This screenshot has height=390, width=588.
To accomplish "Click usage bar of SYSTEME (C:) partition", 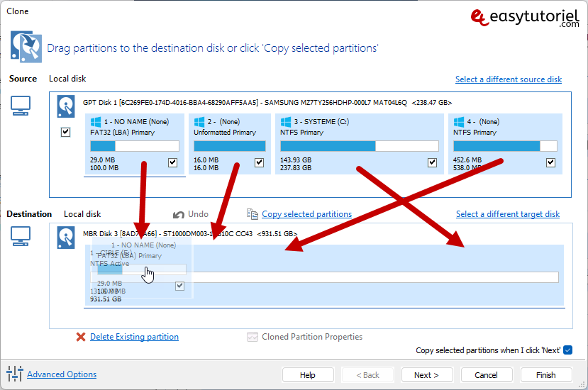I will (x=359, y=146).
